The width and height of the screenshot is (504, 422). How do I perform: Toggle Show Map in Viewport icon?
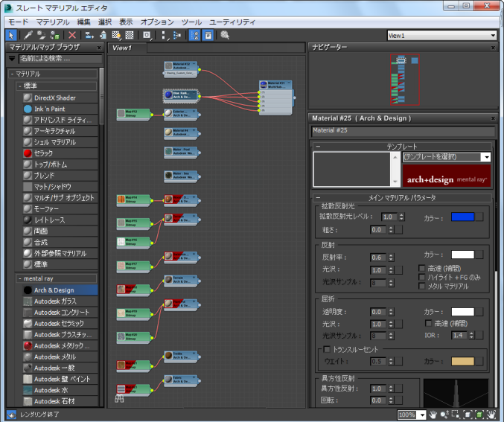point(116,36)
